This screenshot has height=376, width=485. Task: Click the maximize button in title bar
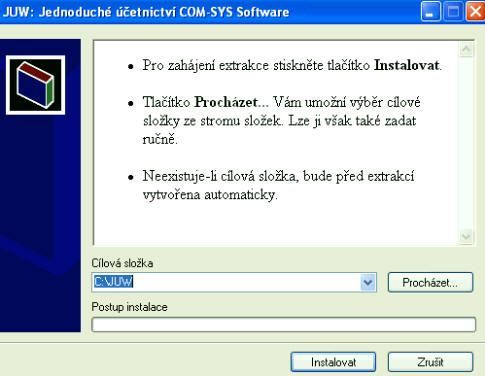(x=453, y=12)
